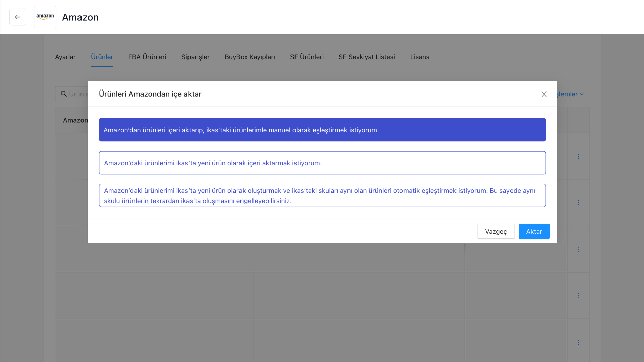Viewport: 644px width, 362px height.
Task: Switch to the Ürünler tab
Action: click(102, 57)
